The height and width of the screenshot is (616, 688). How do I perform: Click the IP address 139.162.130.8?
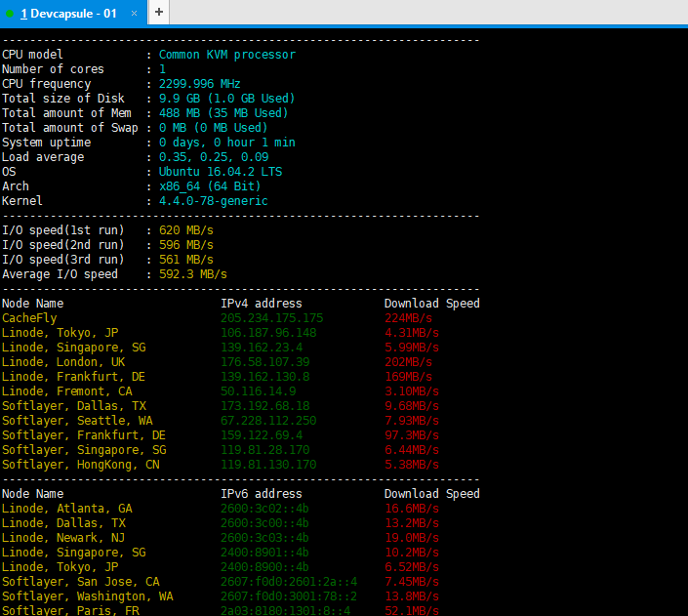[x=265, y=377]
